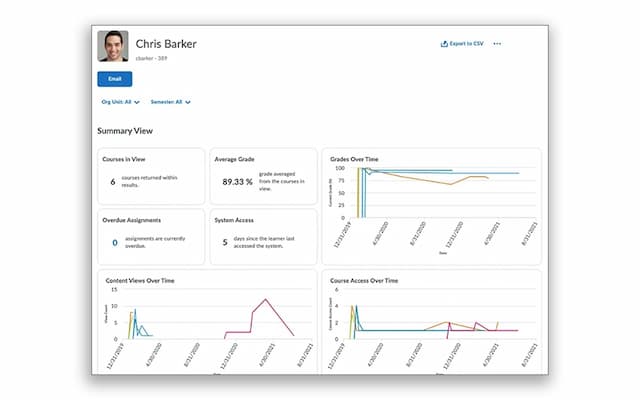The height and width of the screenshot is (400, 640).
Task: Click the Export to CSV link
Action: [466, 44]
